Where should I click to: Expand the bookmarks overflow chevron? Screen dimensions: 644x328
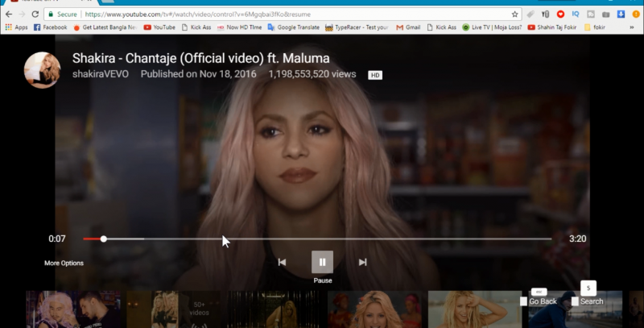[632, 27]
